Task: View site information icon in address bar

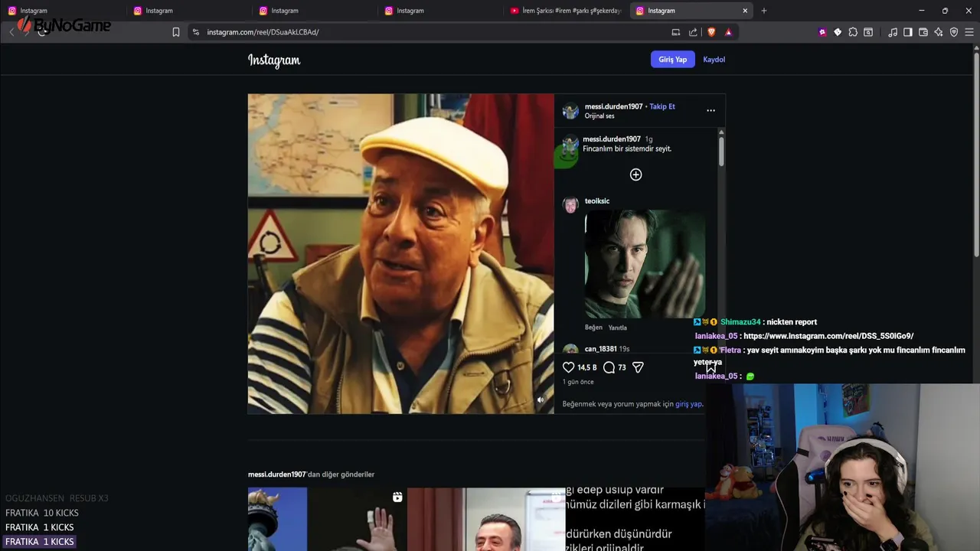Action: pos(196,32)
